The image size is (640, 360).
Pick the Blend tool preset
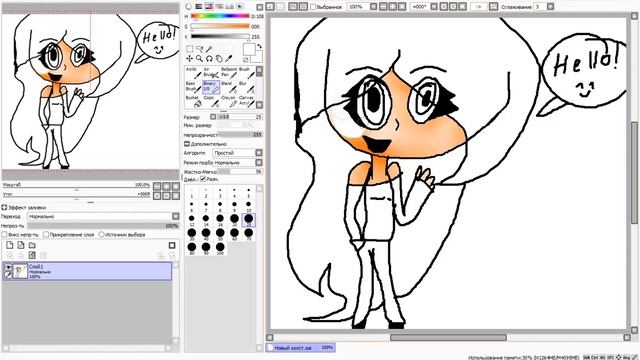coord(229,87)
